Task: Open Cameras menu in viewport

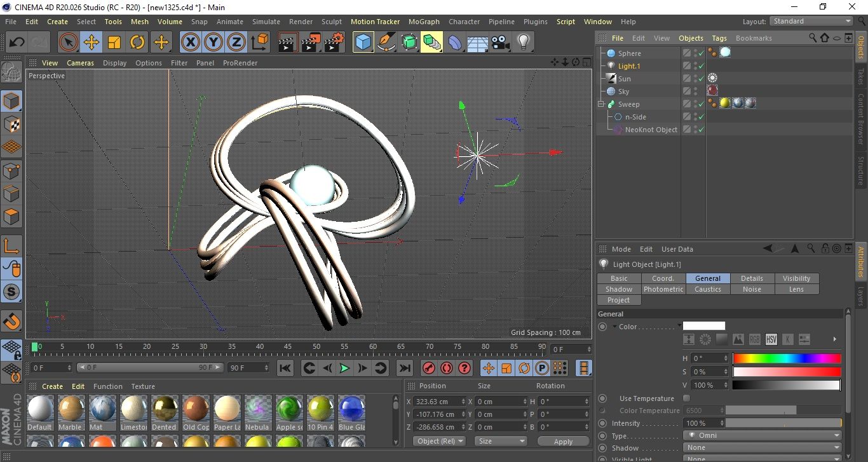Action: [x=80, y=63]
